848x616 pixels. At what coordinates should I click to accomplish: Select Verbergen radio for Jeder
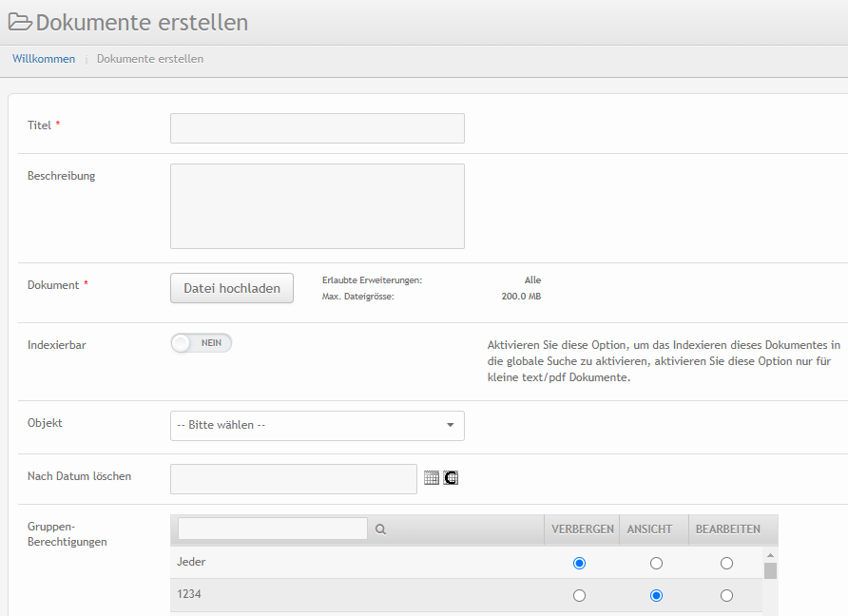579,563
